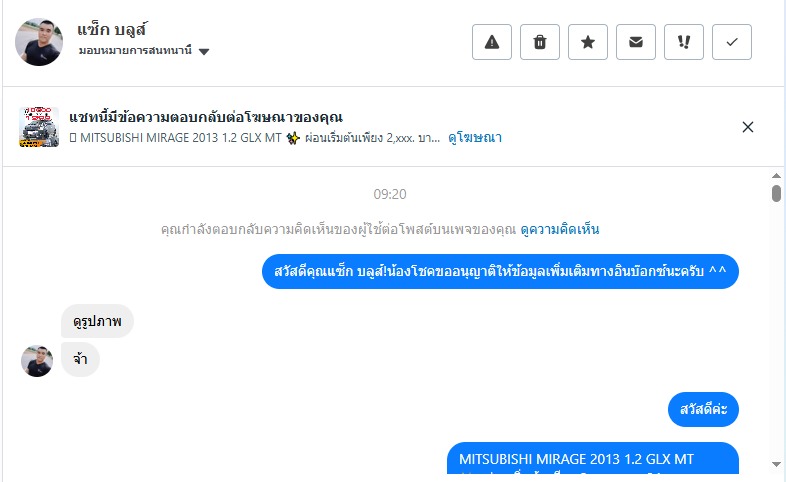Mark conversation done with checkmark icon
786x482 pixels.
pyautogui.click(x=732, y=42)
